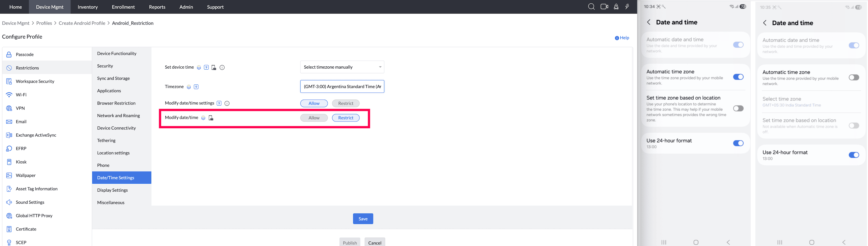Open the Reports menu in the navigation bar
This screenshot has height=246, width=868.
[157, 7]
